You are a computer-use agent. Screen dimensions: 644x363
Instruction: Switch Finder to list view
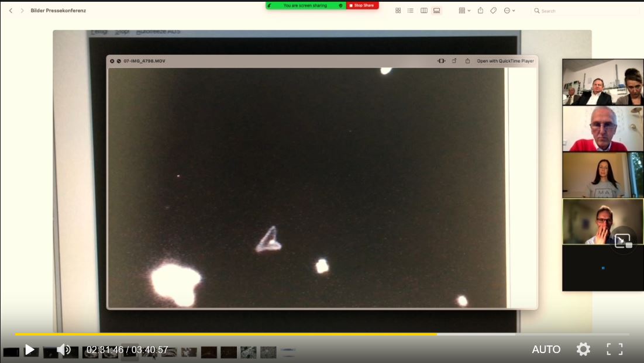pos(410,11)
